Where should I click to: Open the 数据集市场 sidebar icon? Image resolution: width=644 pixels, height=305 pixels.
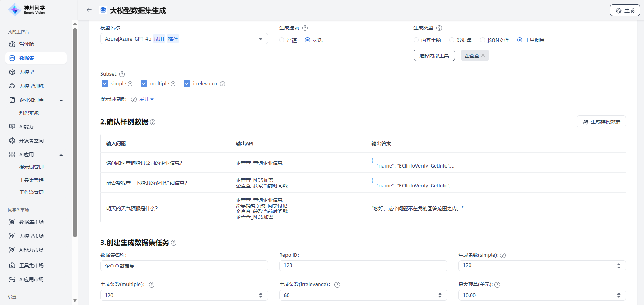coord(12,222)
